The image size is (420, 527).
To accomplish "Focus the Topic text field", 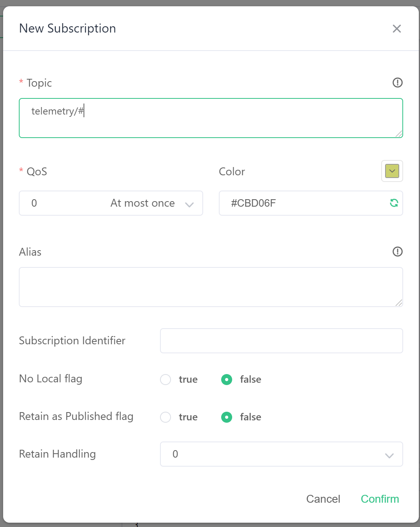I will point(211,118).
